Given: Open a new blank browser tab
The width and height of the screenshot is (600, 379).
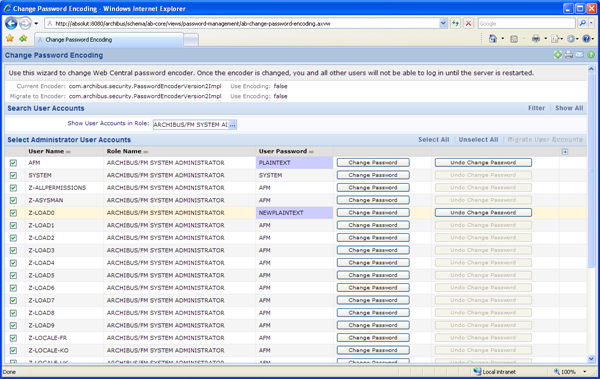Looking at the screenshot, I should (191, 40).
